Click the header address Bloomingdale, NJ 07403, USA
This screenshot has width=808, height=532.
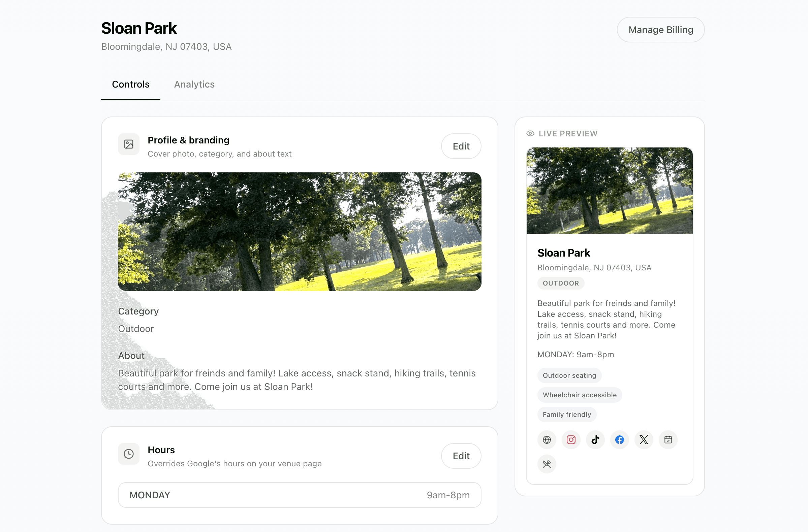coord(166,46)
